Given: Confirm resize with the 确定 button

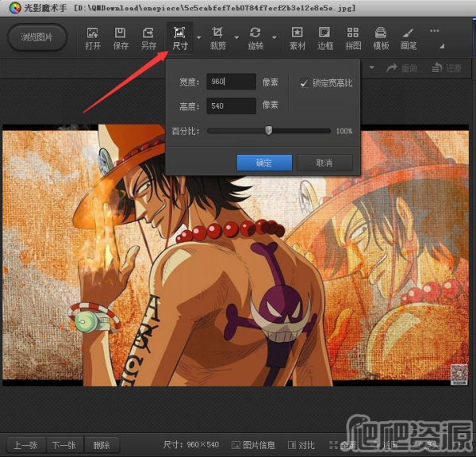Looking at the screenshot, I should (264, 163).
